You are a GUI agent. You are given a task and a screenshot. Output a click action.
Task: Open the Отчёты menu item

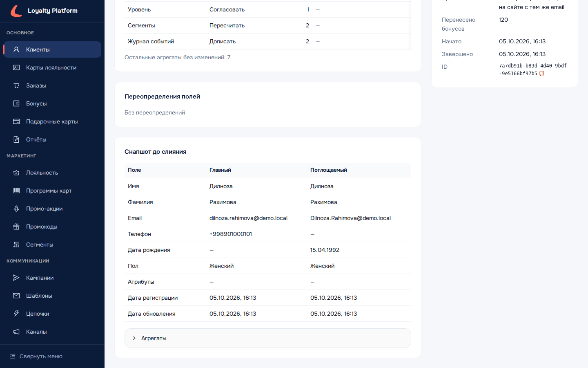pyautogui.click(x=52, y=139)
